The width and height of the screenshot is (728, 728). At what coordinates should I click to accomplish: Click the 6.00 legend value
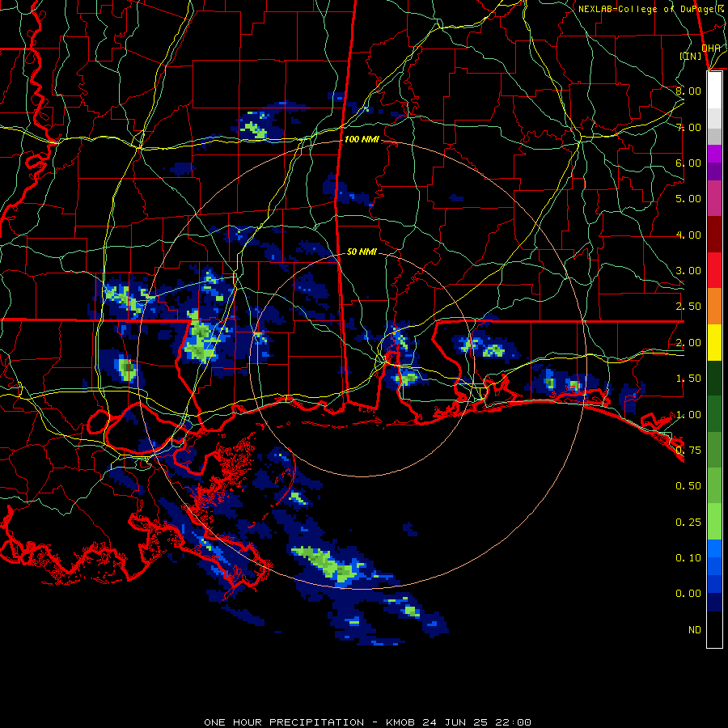[x=688, y=163]
